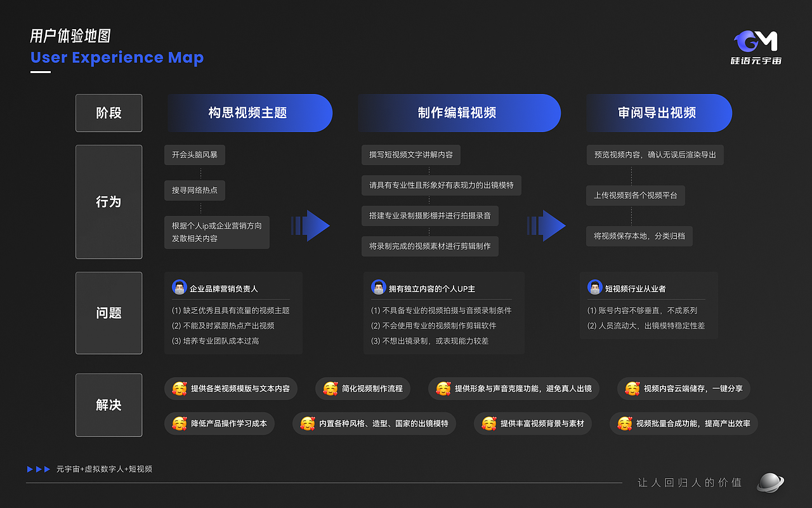Click the 提供丰富视频背景与素材 pill text
812x508 pixels.
click(542, 424)
